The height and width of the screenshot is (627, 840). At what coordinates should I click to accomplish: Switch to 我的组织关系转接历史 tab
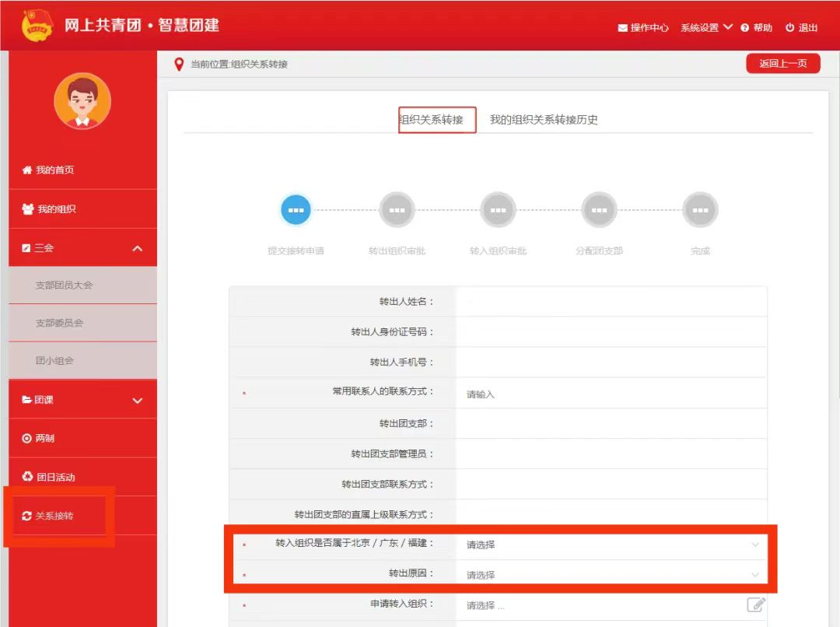coord(544,120)
